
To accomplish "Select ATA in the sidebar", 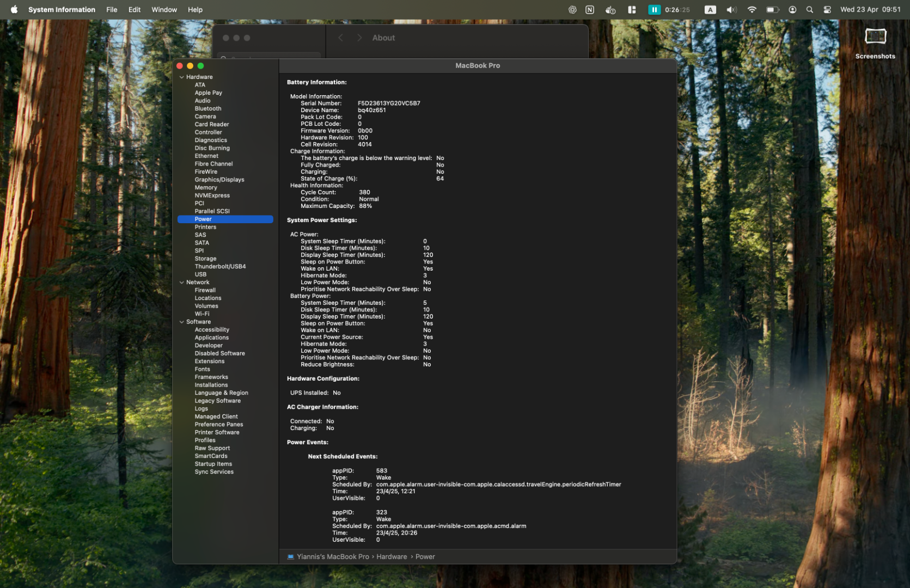I will (x=200, y=85).
